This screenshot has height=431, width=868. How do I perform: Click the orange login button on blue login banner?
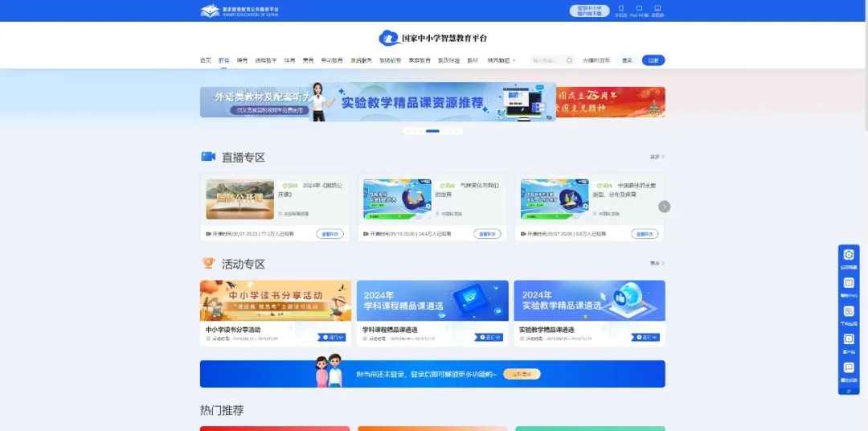coord(522,374)
